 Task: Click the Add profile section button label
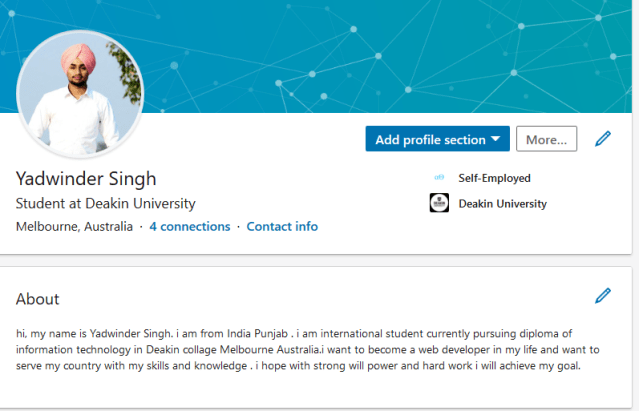click(430, 140)
